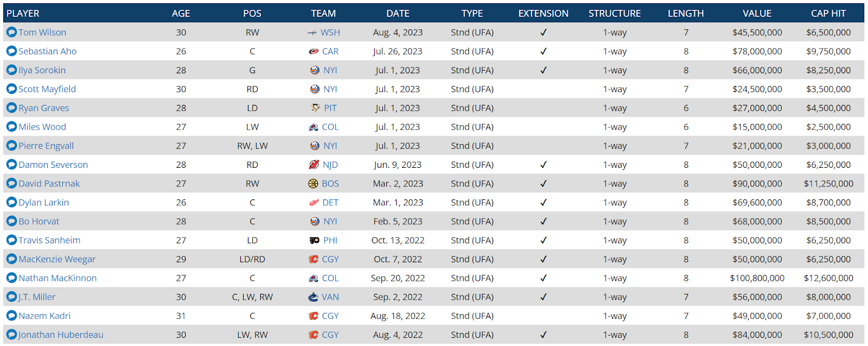Click the comment bubble icon beside Tom Wilson
The height and width of the screenshot is (346, 868).
click(11, 32)
